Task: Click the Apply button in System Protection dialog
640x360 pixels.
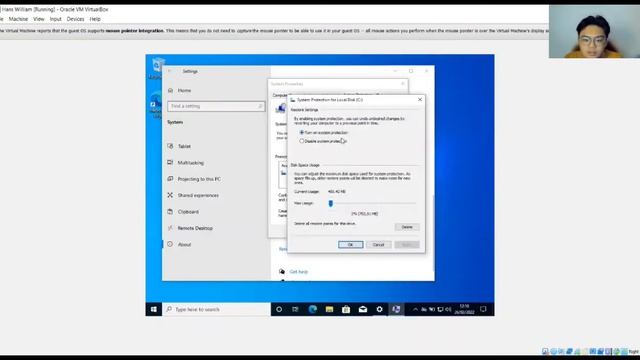Action: click(x=407, y=244)
